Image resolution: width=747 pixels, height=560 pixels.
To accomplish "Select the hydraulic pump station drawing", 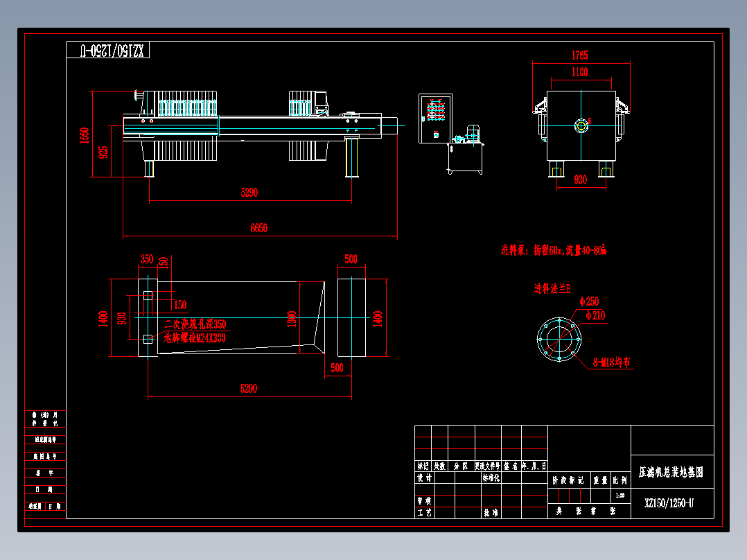I will [466, 150].
